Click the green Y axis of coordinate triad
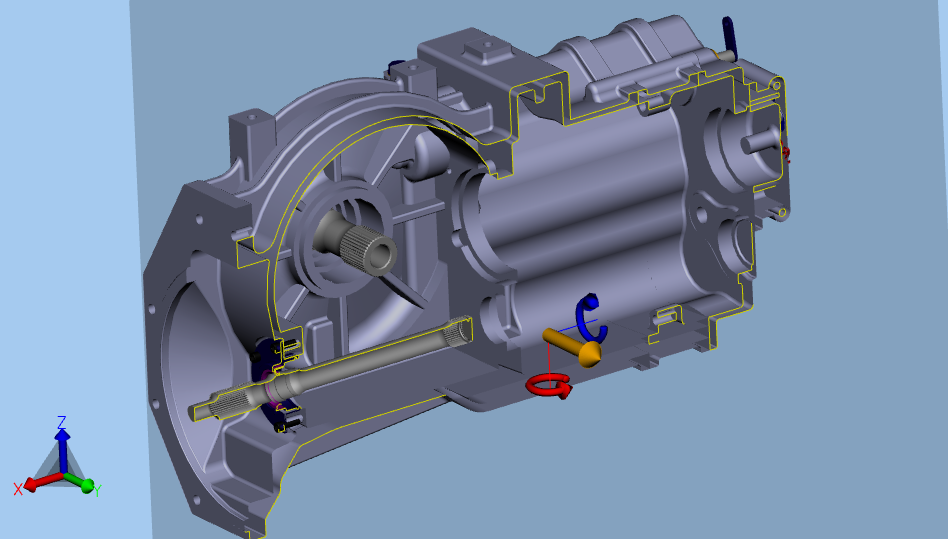 click(79, 482)
